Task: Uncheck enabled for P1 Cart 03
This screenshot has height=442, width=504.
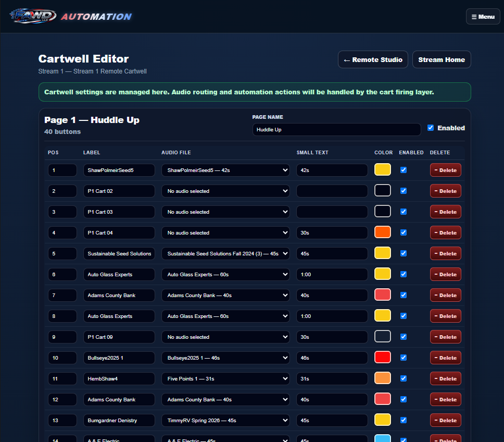Action: click(404, 212)
